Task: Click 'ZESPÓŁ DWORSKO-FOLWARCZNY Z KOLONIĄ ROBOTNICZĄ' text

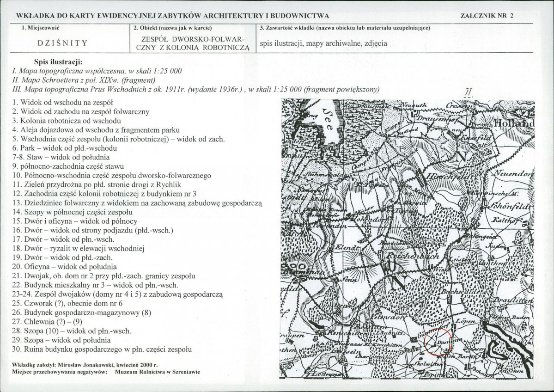Action: point(193,44)
